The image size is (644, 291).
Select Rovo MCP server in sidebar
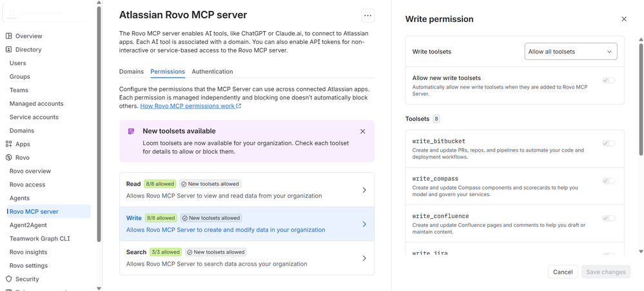[x=49, y=212]
